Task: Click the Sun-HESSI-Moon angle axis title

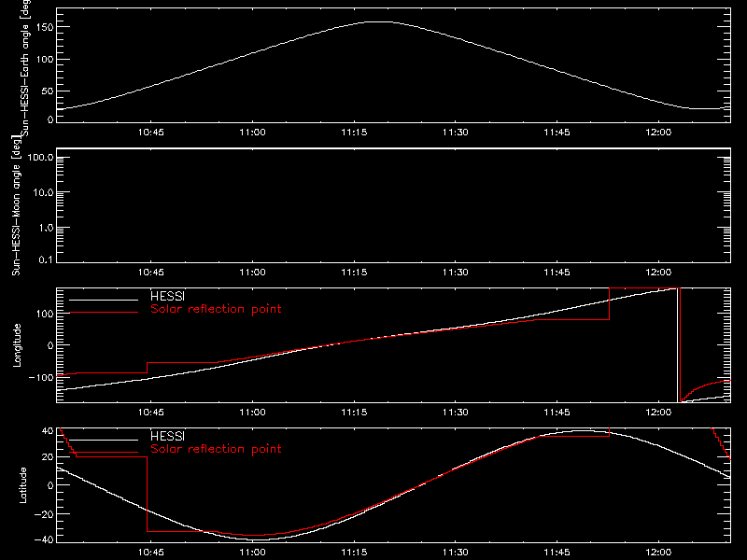Action: 16,205
